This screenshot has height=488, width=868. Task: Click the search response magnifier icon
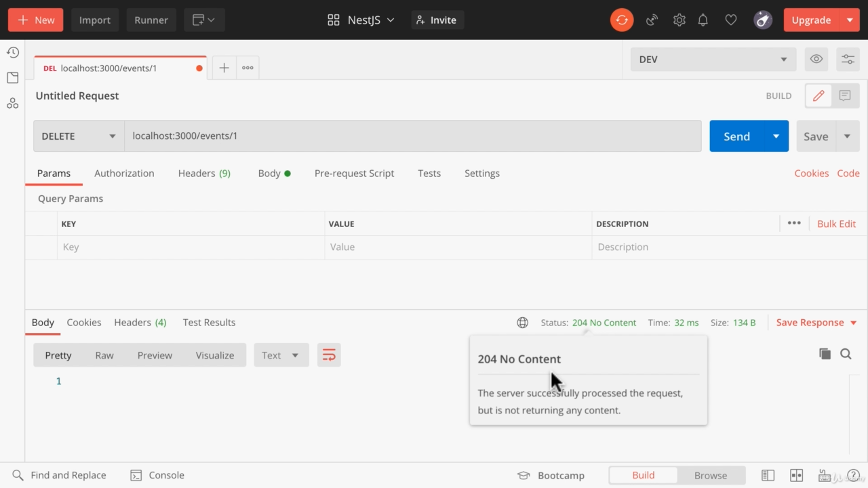(x=846, y=354)
